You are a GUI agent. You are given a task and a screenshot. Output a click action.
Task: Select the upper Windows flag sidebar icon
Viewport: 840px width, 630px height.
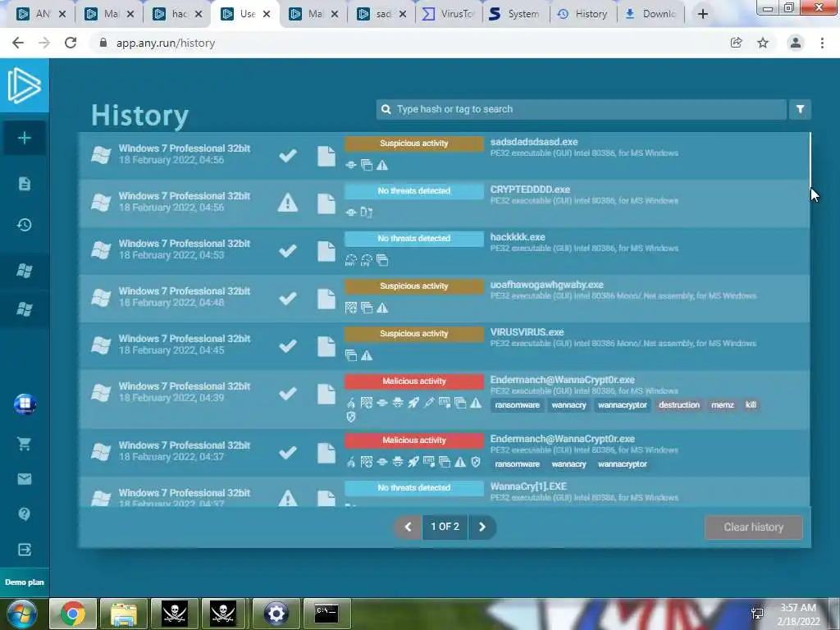[24, 271]
